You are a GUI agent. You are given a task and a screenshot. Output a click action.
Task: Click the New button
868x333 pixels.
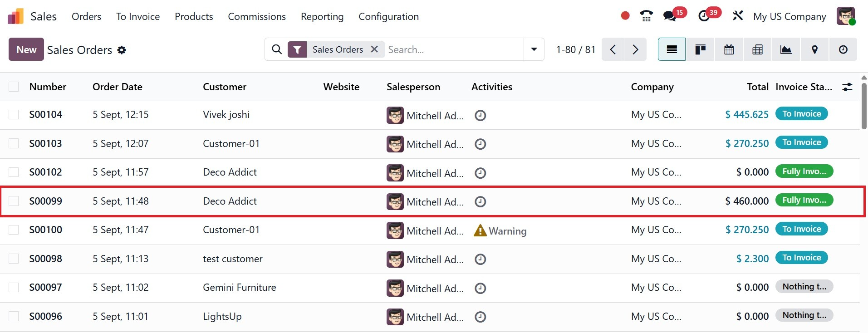26,49
